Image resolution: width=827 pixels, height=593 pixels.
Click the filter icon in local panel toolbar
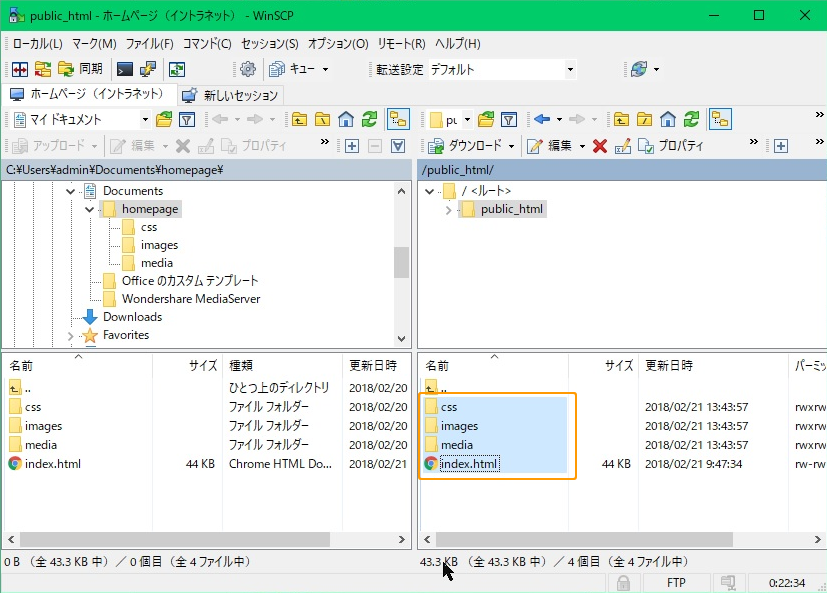pyautogui.click(x=187, y=120)
